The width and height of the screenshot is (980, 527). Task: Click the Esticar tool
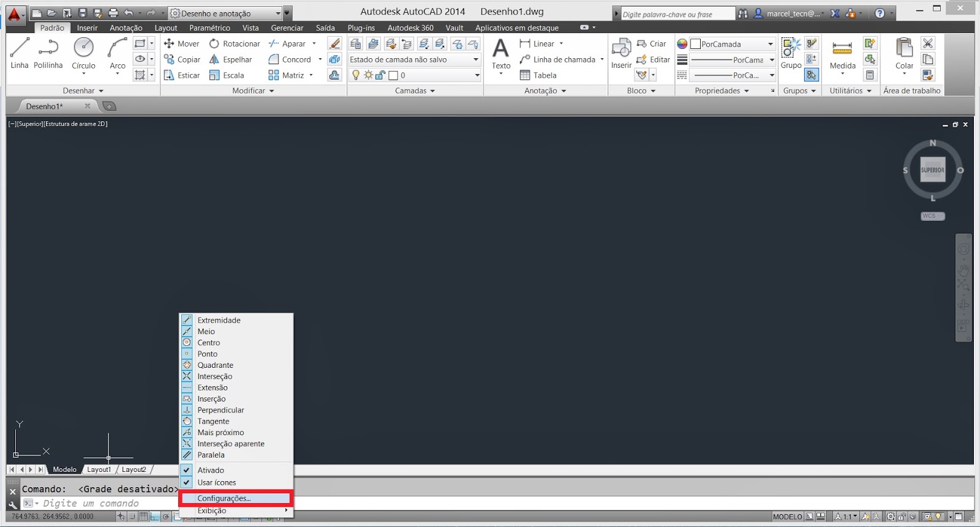point(182,75)
